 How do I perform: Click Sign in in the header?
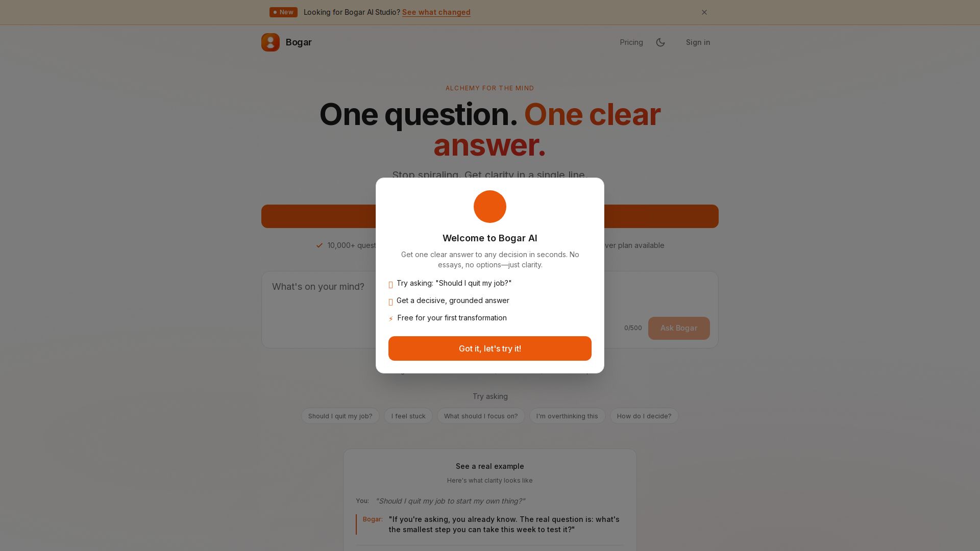tap(698, 42)
